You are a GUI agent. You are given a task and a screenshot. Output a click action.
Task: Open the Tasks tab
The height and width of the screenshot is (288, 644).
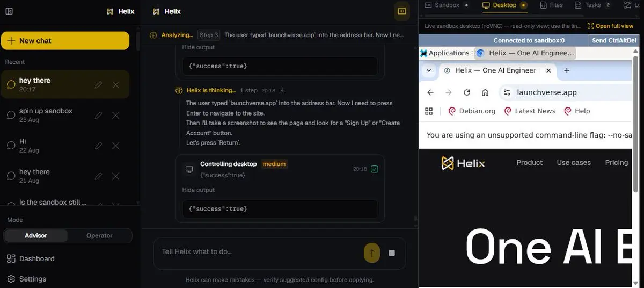[x=593, y=5]
